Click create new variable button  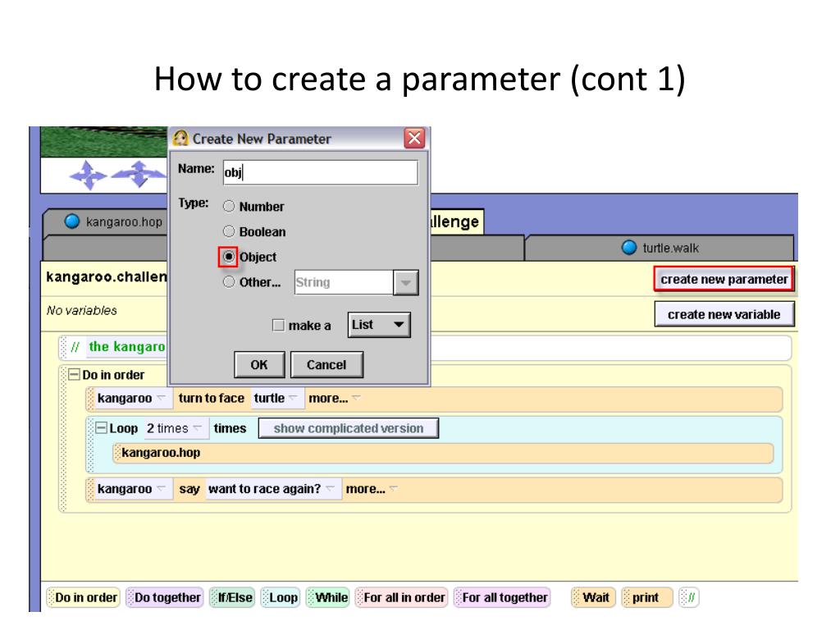click(724, 314)
